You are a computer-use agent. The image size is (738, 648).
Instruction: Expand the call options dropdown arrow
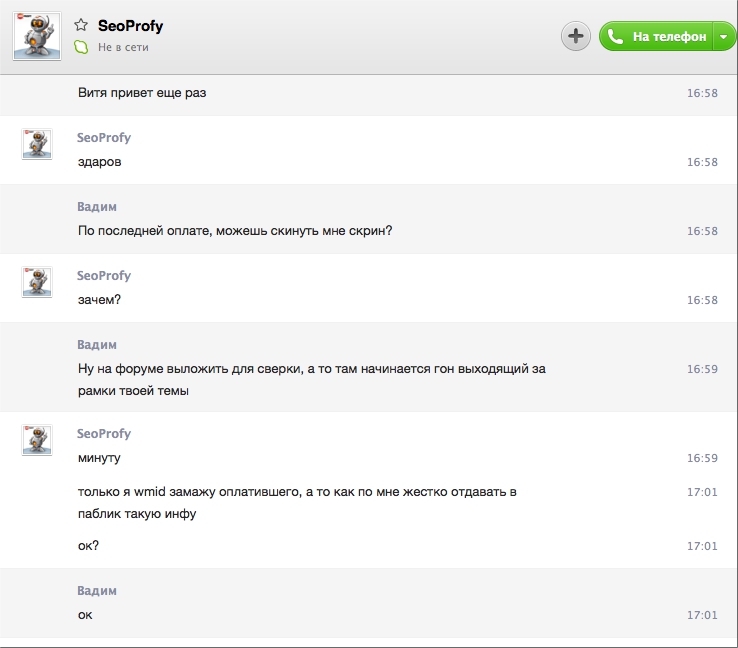tap(724, 37)
